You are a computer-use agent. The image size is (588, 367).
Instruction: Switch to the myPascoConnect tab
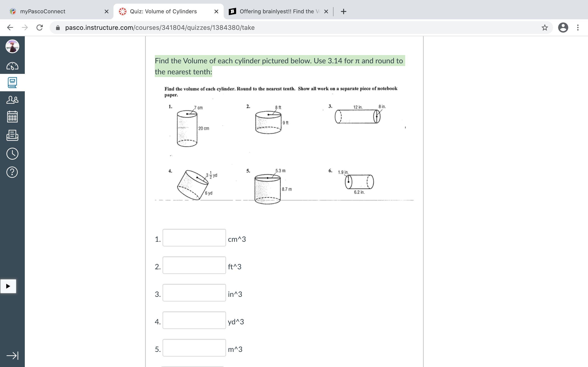point(42,11)
